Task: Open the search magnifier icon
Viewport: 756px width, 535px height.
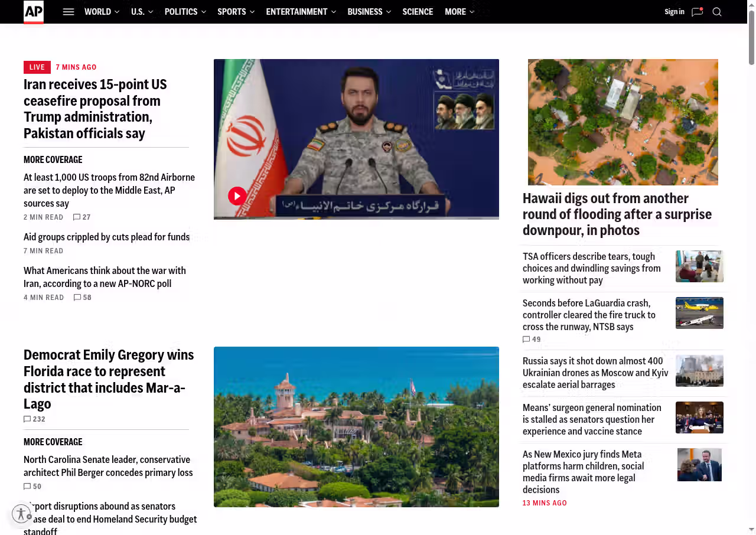Action: pos(717,12)
